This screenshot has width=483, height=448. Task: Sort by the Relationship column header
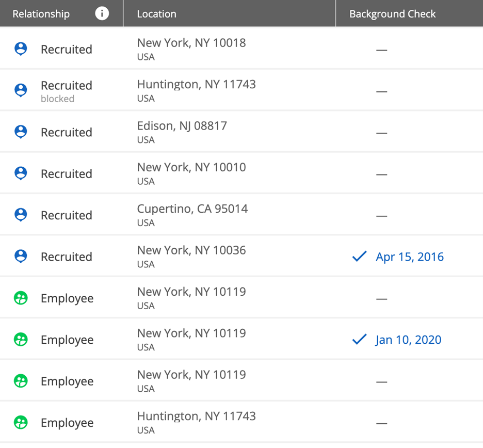click(x=41, y=14)
